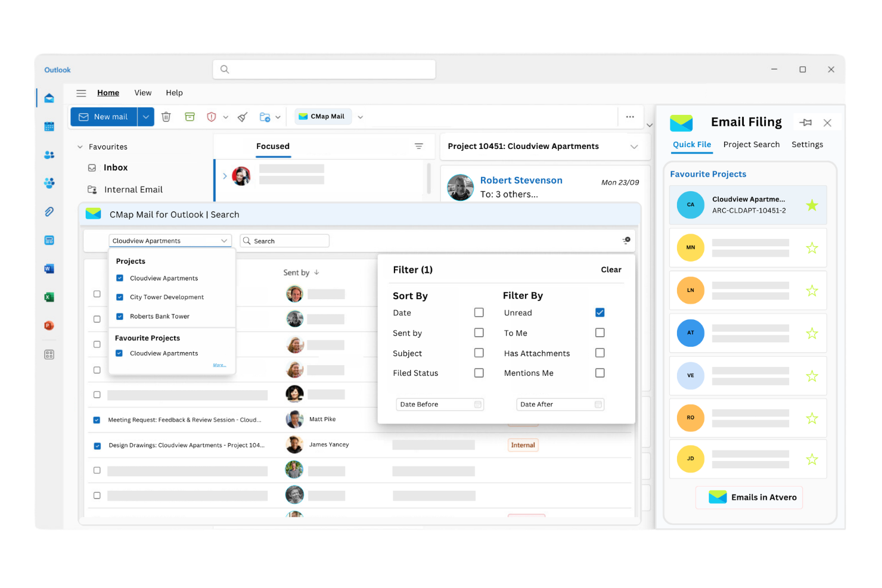Click the Sweep broom icon
Screen dimensions: 882x588
click(x=243, y=117)
